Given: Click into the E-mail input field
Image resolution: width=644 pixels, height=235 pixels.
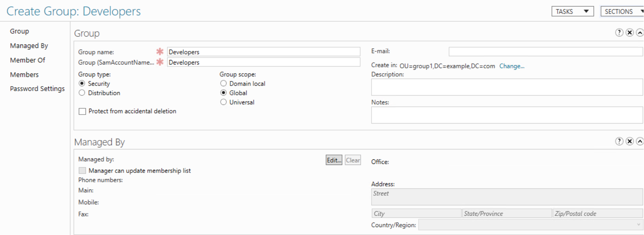Looking at the screenshot, I should coord(545,52).
